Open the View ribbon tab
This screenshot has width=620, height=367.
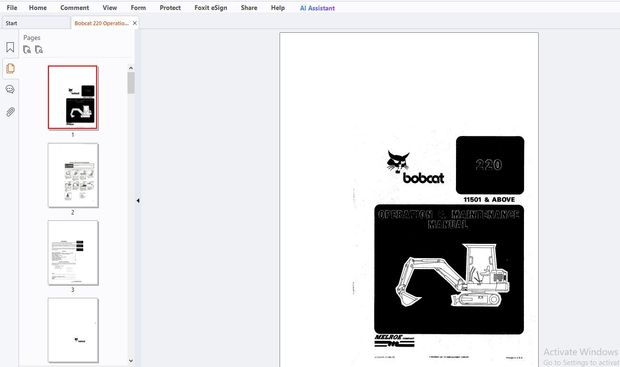110,8
